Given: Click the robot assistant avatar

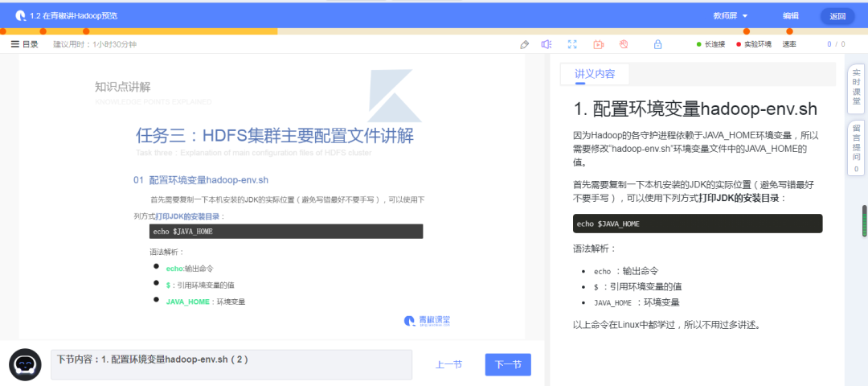Looking at the screenshot, I should [x=25, y=364].
